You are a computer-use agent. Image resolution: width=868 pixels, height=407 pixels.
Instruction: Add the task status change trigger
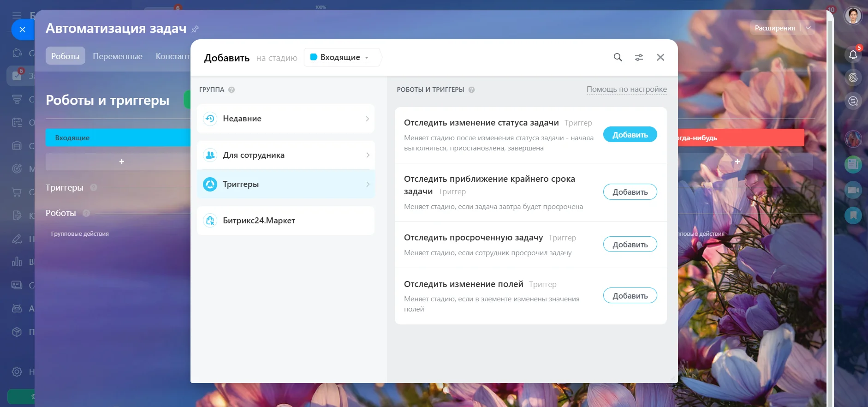point(630,135)
